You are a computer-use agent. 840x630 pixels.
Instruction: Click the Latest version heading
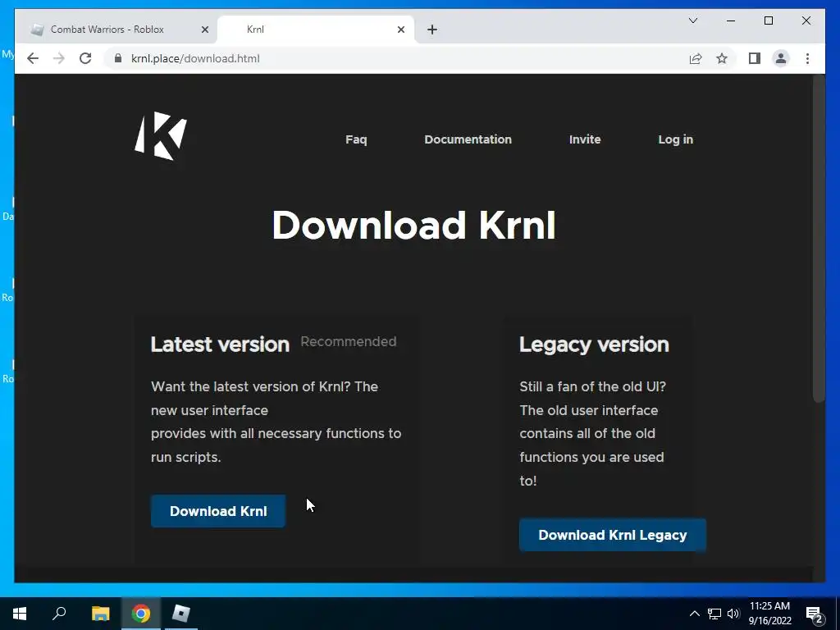220,345
